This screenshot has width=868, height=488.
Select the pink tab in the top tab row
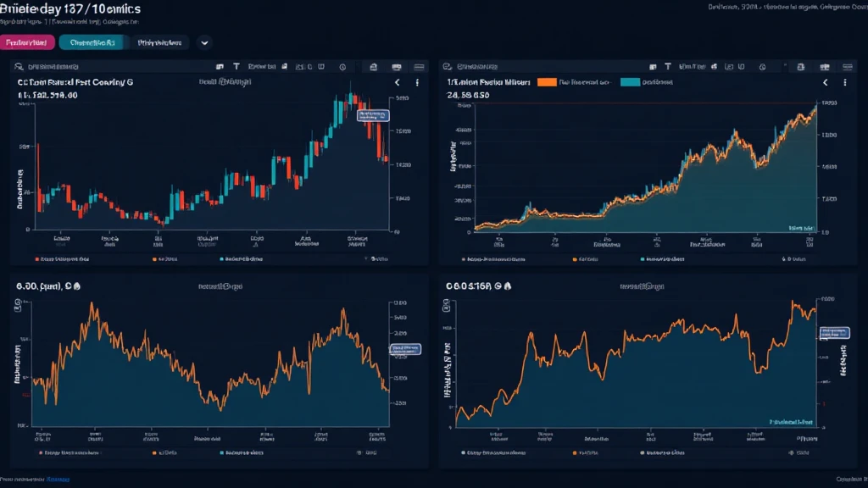[x=28, y=42]
